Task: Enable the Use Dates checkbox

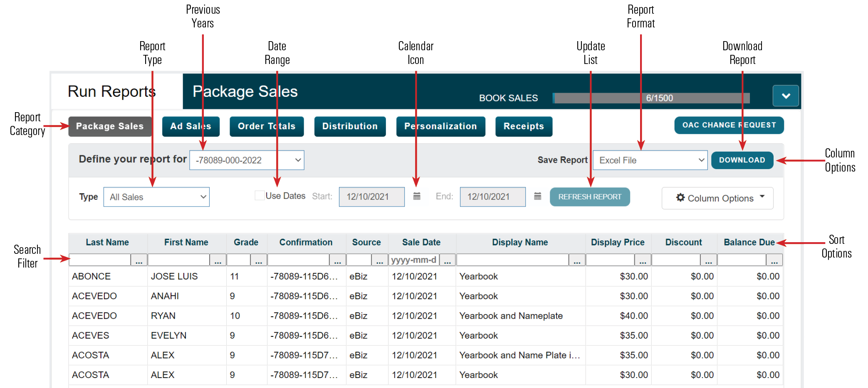Action: click(x=260, y=196)
